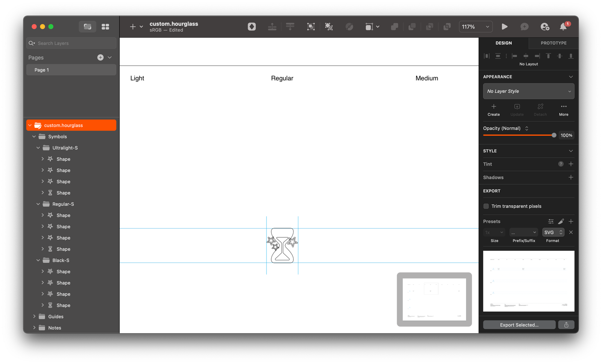Click the export preview thumbnail

click(528, 281)
